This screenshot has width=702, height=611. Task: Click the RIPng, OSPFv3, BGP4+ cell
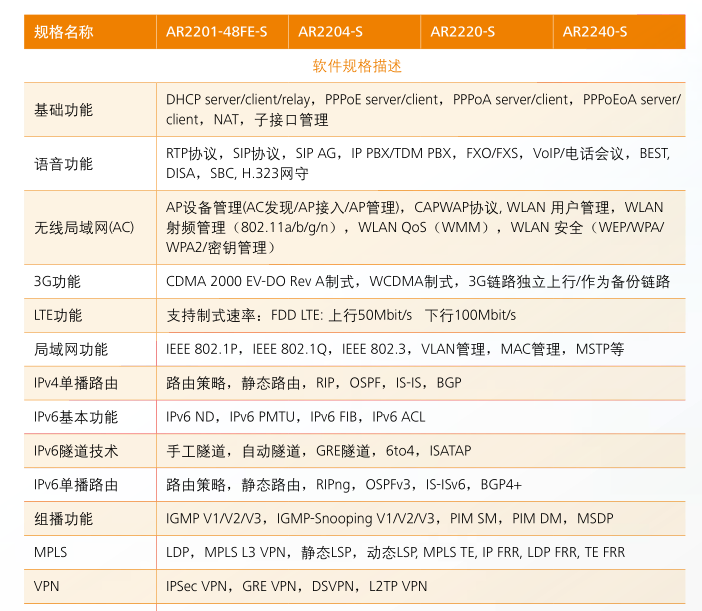tap(421, 485)
